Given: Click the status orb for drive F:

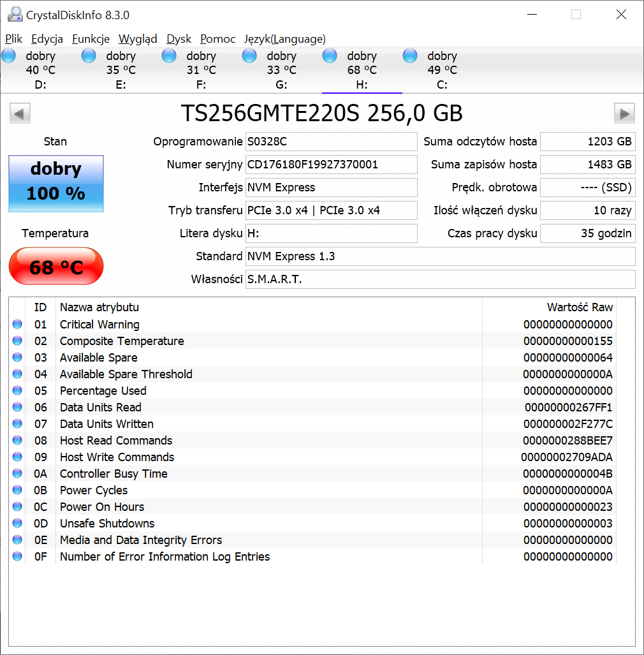Looking at the screenshot, I should [169, 55].
